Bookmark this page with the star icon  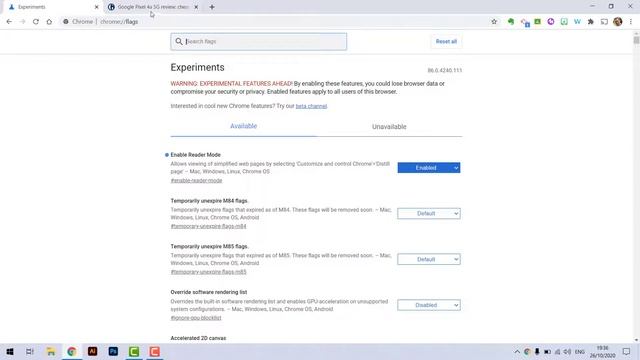coord(494,22)
